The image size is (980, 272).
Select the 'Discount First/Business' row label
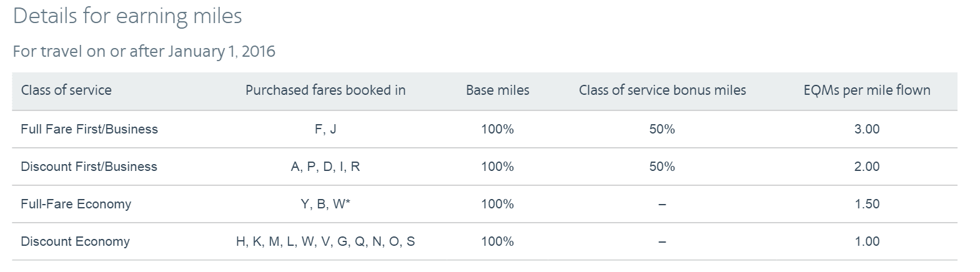point(89,167)
